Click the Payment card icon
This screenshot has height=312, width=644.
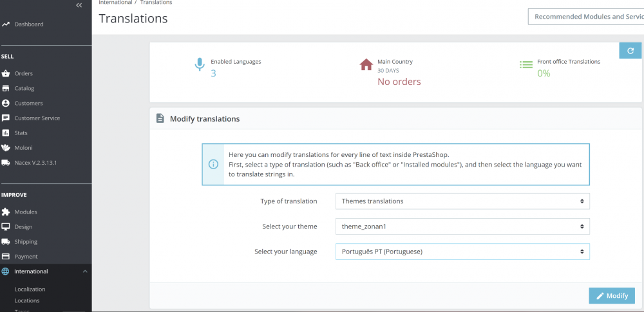pos(5,256)
